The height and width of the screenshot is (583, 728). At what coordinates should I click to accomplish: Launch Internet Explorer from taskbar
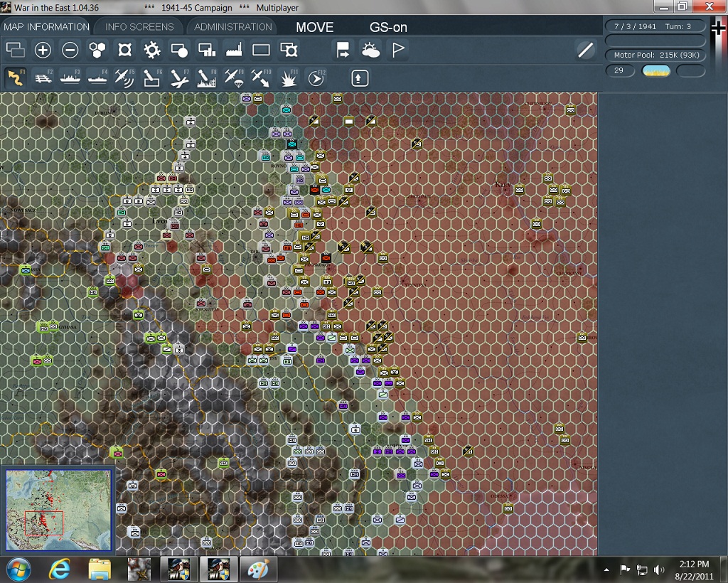pyautogui.click(x=60, y=569)
